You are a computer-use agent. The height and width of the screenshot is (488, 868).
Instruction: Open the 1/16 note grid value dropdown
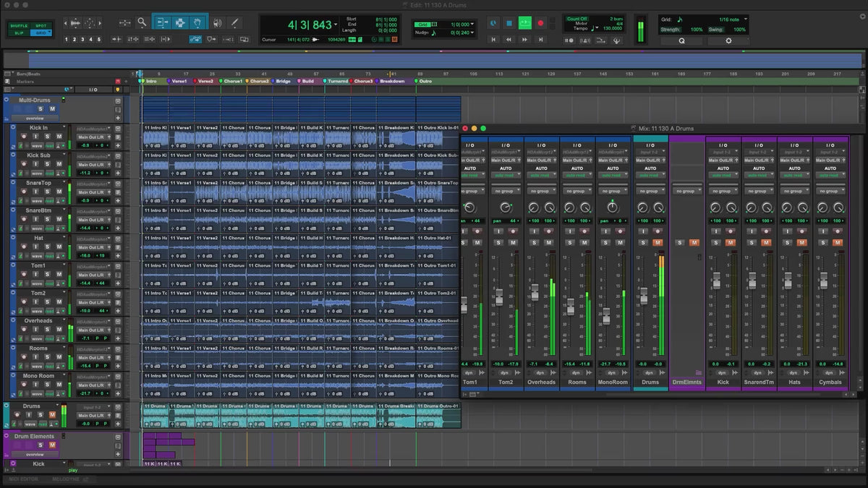coord(731,19)
